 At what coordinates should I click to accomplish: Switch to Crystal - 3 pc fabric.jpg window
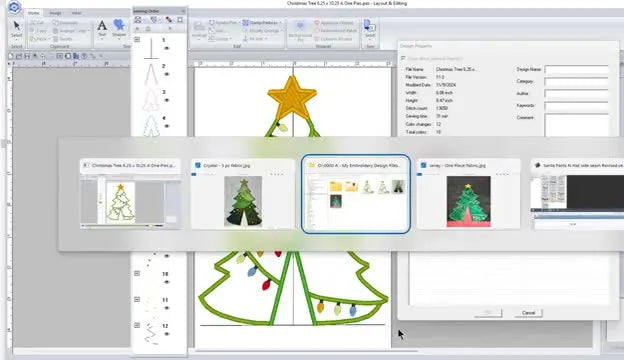click(243, 194)
